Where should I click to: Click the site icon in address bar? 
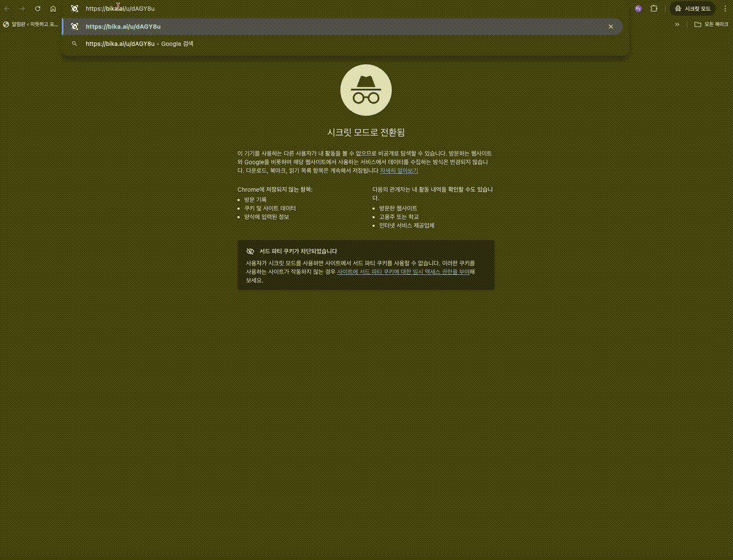(x=74, y=9)
